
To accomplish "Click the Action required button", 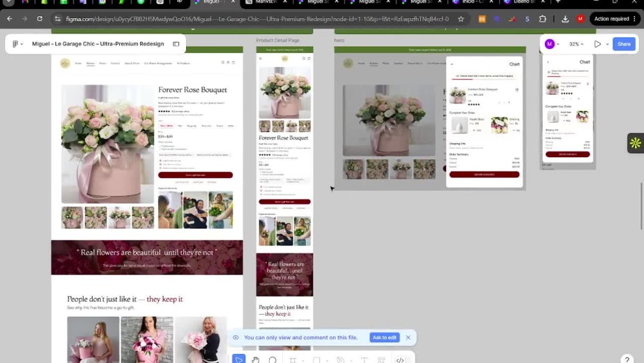I will pos(614,19).
